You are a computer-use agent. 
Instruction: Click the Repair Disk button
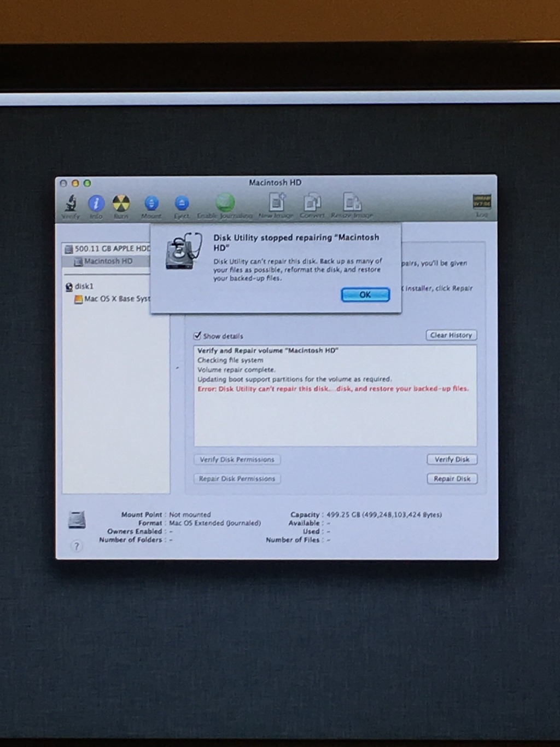[452, 478]
